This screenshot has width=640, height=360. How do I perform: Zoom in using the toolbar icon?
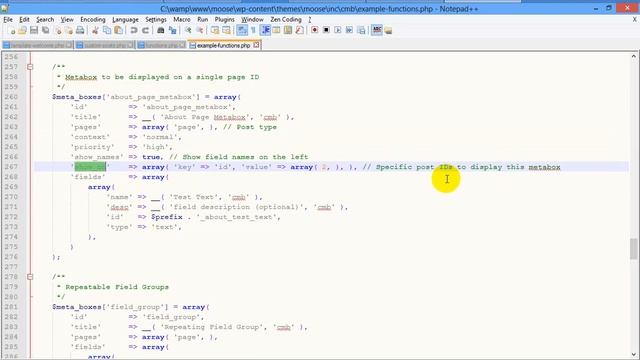pos(188,31)
